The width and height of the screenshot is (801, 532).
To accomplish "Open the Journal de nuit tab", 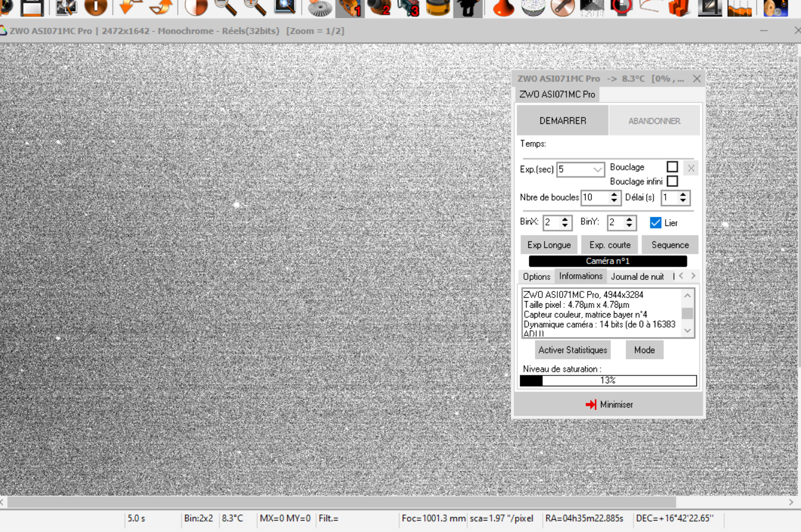I will tap(637, 276).
